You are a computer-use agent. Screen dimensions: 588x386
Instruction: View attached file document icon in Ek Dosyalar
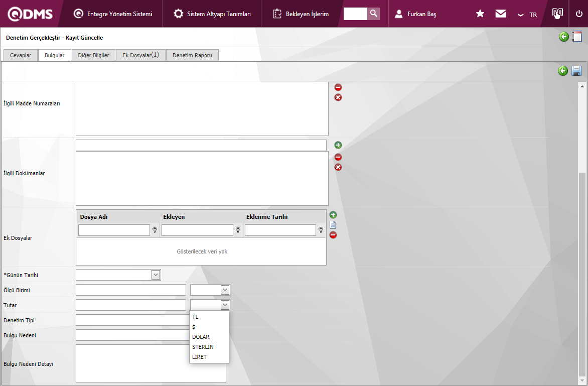pos(333,225)
